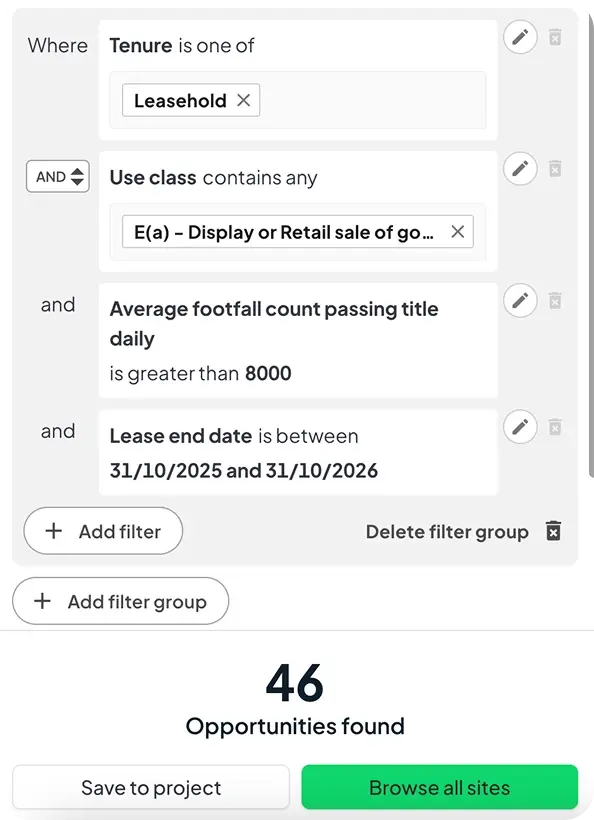Click Save to project
The image size is (594, 820).
pyautogui.click(x=149, y=787)
